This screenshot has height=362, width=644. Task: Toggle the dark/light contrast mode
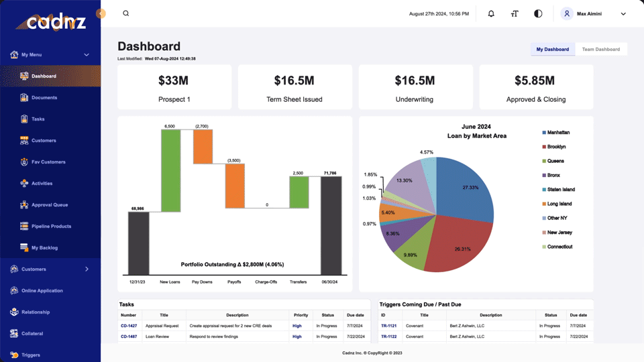coord(538,13)
